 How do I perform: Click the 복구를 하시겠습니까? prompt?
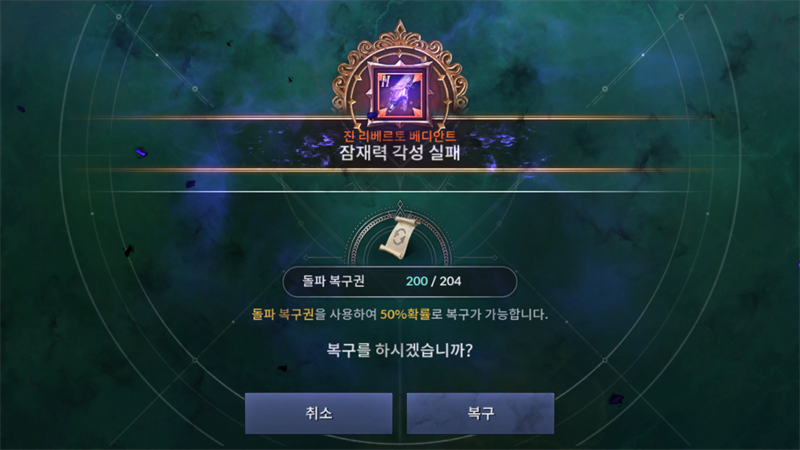[400, 350]
